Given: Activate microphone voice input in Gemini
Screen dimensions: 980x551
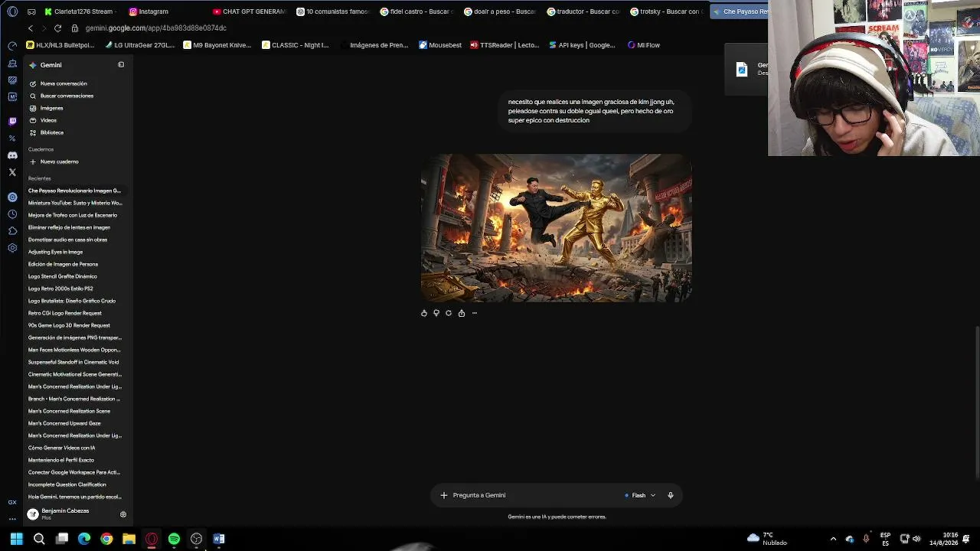Looking at the screenshot, I should [671, 495].
